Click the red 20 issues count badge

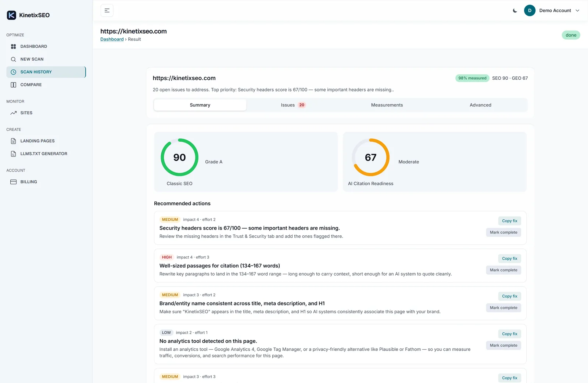point(302,105)
